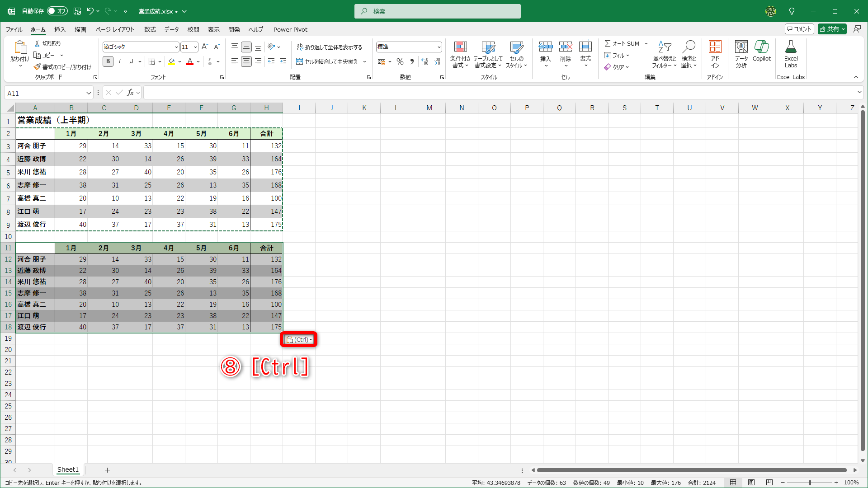Click the Cut scissors icon
Image resolution: width=868 pixels, height=488 pixels.
tap(38, 43)
